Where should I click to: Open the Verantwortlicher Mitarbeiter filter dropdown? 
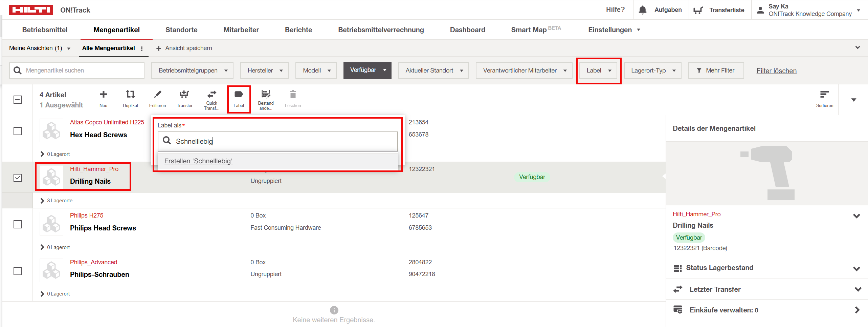tap(524, 70)
